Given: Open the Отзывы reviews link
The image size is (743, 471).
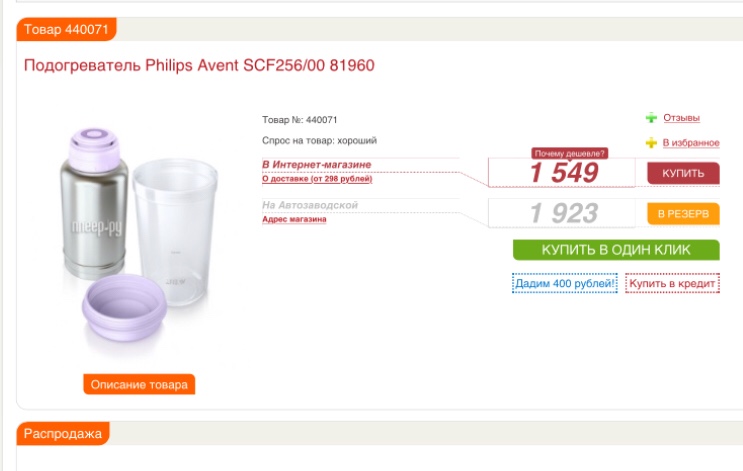Looking at the screenshot, I should [681, 118].
